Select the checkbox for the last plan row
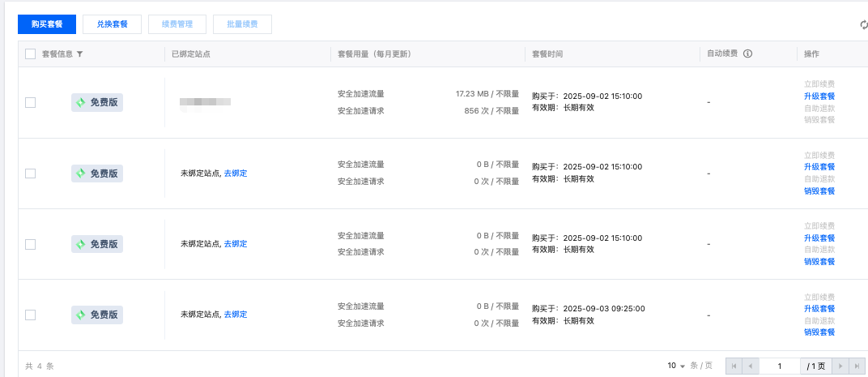The height and width of the screenshot is (377, 868). (x=31, y=315)
